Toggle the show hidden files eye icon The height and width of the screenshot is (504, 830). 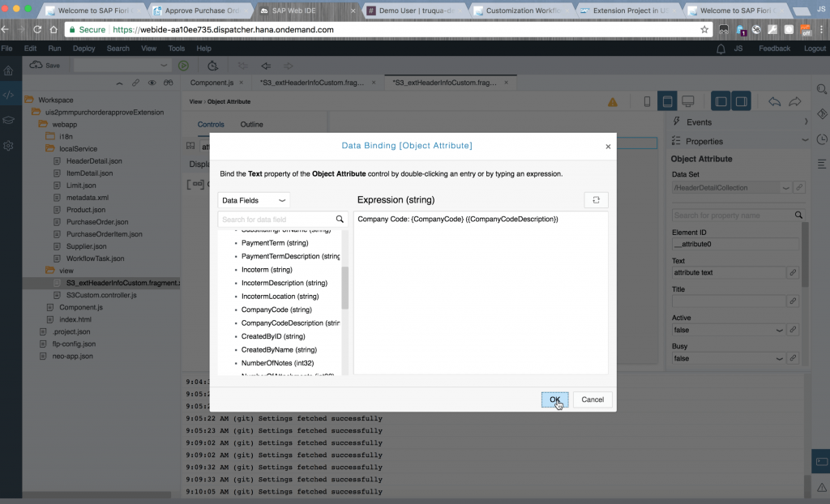pos(152,83)
